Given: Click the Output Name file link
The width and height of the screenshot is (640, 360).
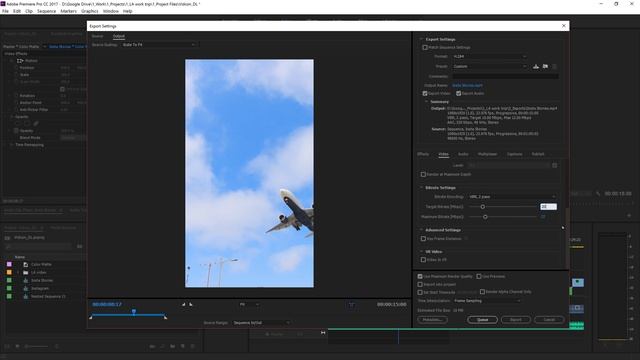Looking at the screenshot, I should pos(467,85).
